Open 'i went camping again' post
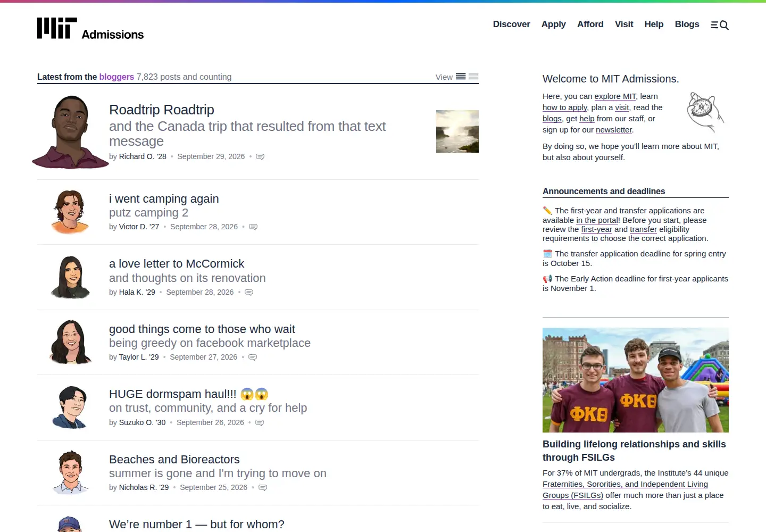This screenshot has width=766, height=532. 164,199
